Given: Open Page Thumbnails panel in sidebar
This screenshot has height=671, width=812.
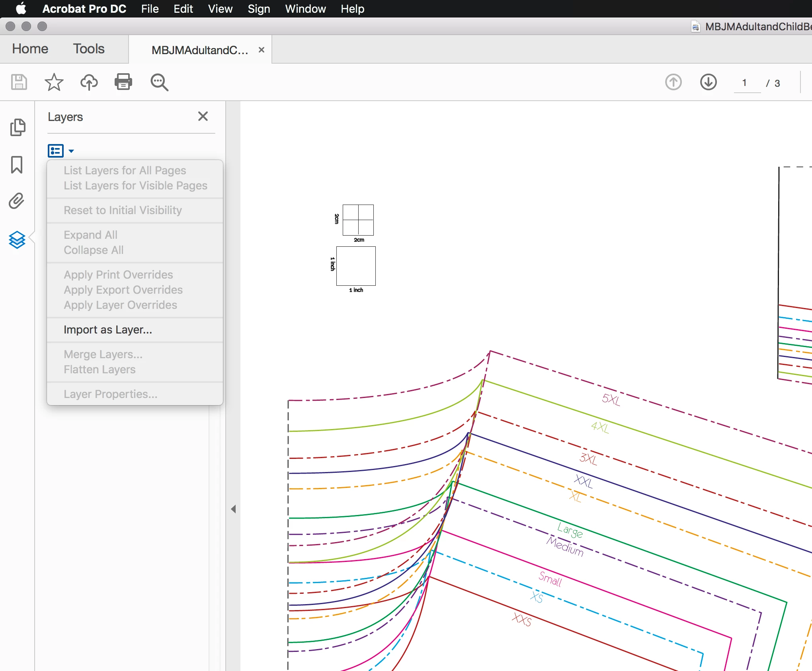Looking at the screenshot, I should (x=17, y=127).
